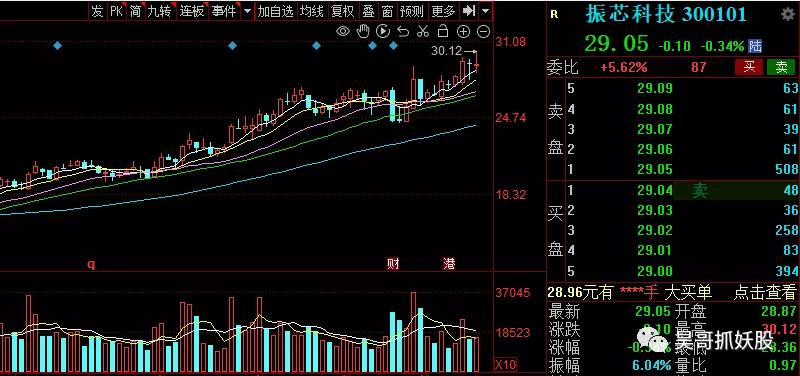
Task: Click the X10 volume scale label
Action: (506, 365)
